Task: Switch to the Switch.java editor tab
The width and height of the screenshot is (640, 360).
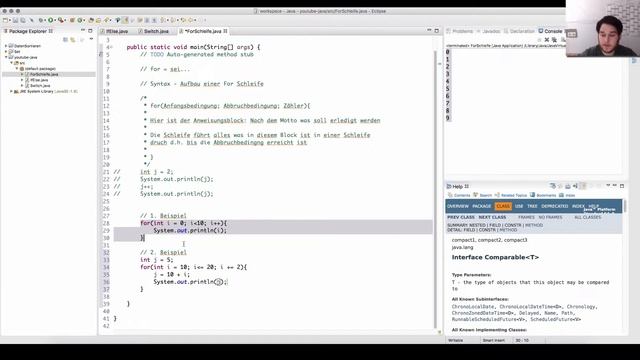Action: click(x=153, y=31)
